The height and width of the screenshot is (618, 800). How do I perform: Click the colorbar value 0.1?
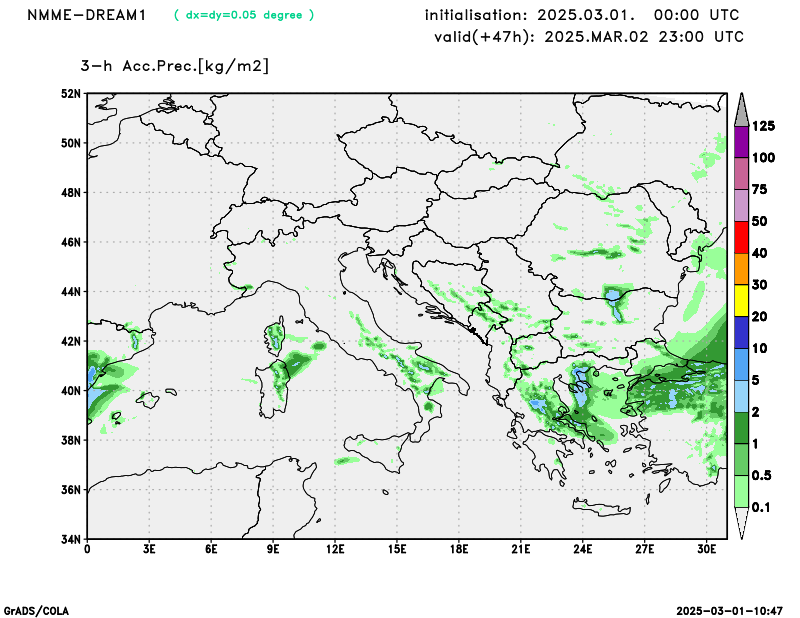pos(761,507)
